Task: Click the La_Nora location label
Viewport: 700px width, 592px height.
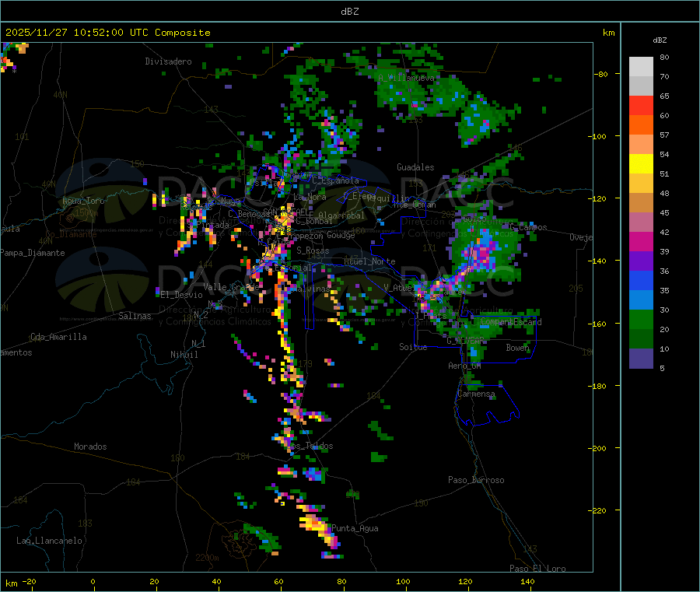Action: coord(310,197)
